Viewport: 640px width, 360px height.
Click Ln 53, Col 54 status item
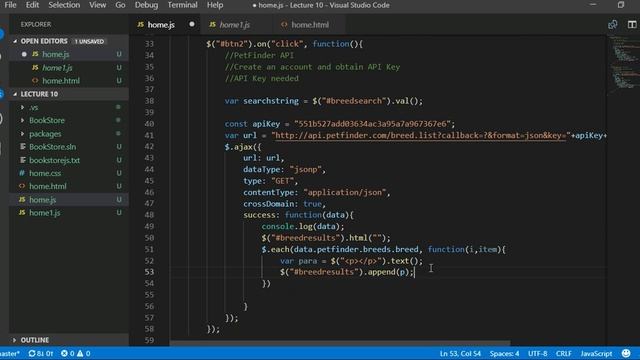click(460, 353)
